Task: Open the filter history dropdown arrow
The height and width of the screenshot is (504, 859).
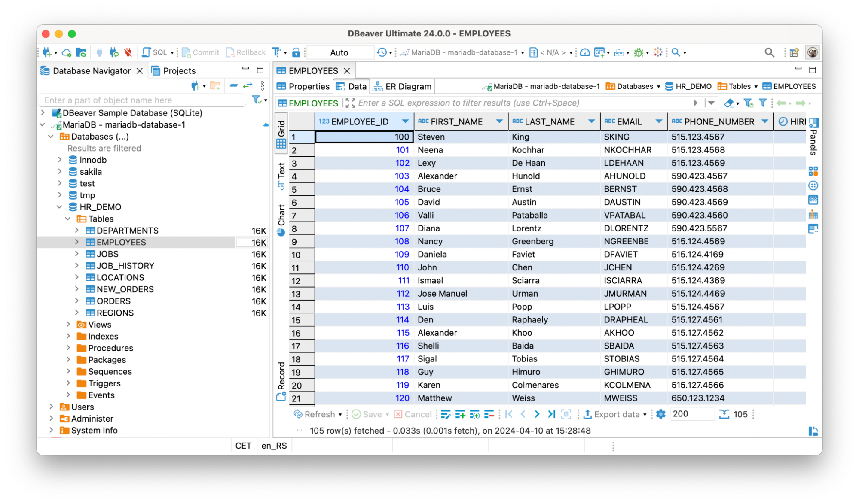Action: click(711, 103)
